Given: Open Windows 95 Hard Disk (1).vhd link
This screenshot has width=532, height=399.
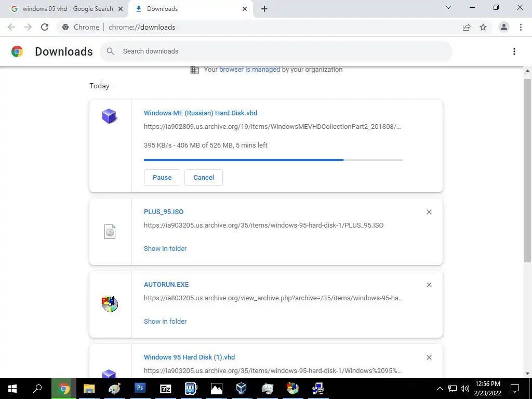Looking at the screenshot, I should tap(189, 357).
